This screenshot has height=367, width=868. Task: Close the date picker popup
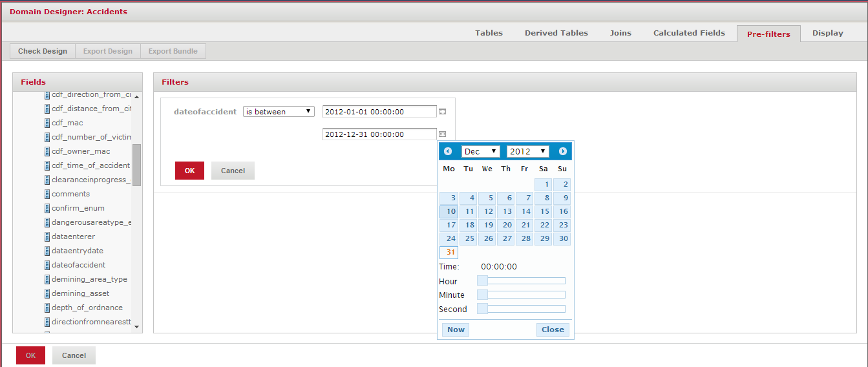click(553, 330)
